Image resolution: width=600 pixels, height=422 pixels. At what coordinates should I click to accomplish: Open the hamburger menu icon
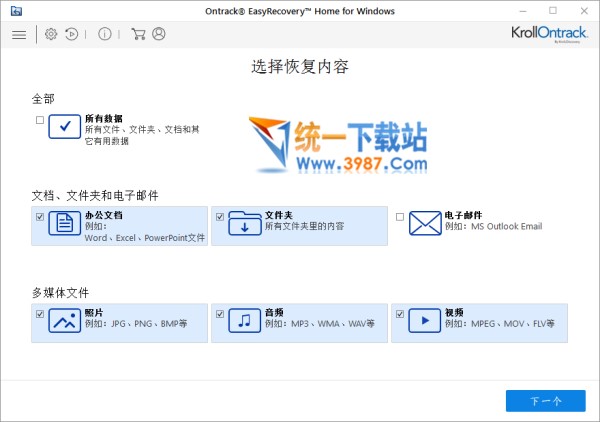click(x=19, y=34)
